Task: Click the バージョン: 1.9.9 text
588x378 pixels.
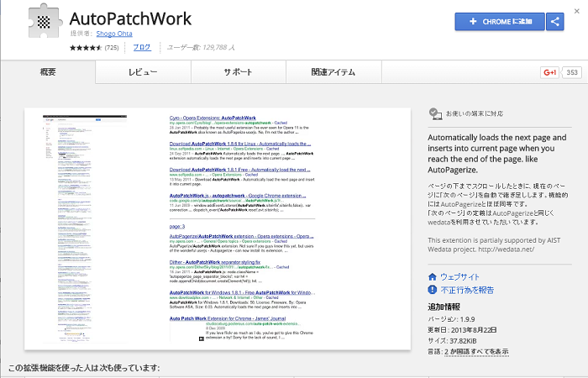Action: 451,319
